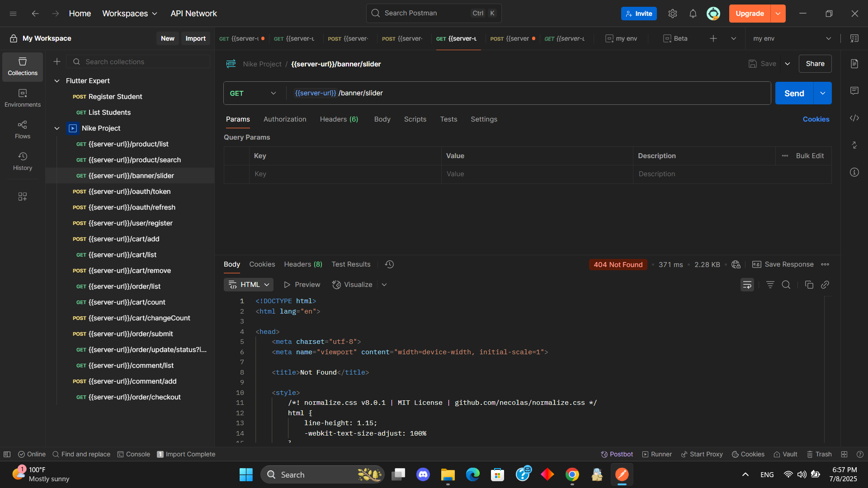This screenshot has width=868, height=488.
Task: Open the hamburger menu icon
Action: [13, 14]
